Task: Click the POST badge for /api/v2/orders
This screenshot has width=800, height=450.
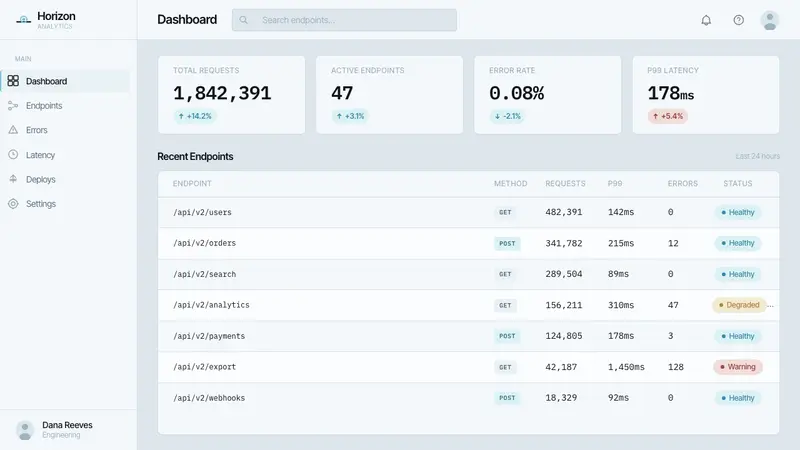Action: point(507,243)
